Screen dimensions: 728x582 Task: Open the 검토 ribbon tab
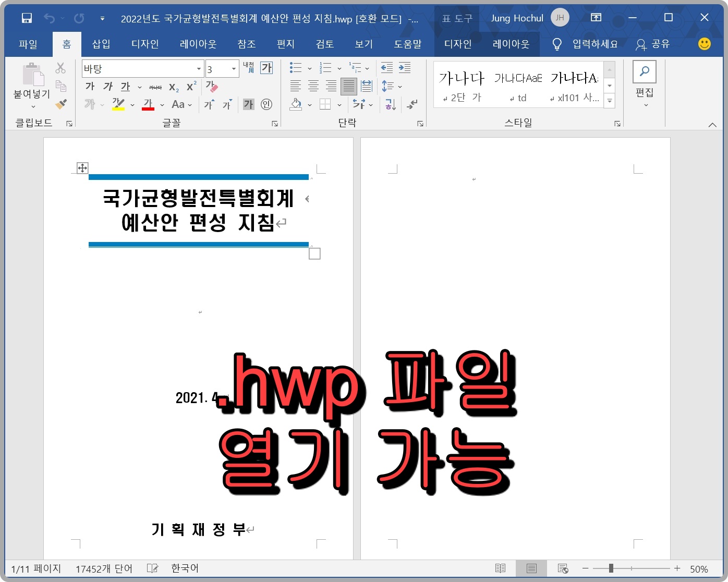324,44
